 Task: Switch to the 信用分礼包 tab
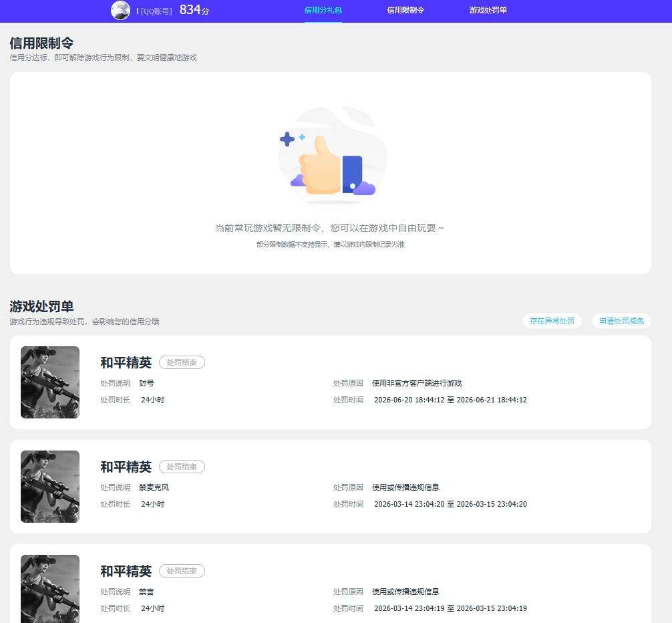click(x=323, y=10)
